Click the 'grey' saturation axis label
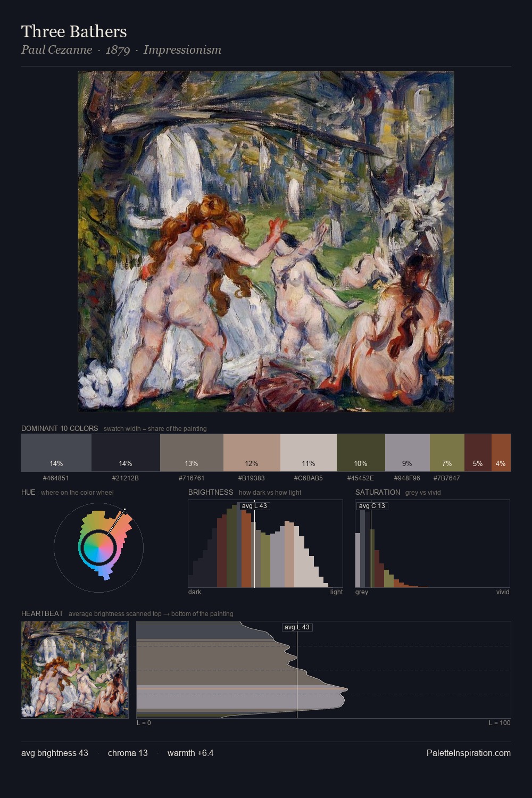Viewport: 532px width, 798px height. 362,592
